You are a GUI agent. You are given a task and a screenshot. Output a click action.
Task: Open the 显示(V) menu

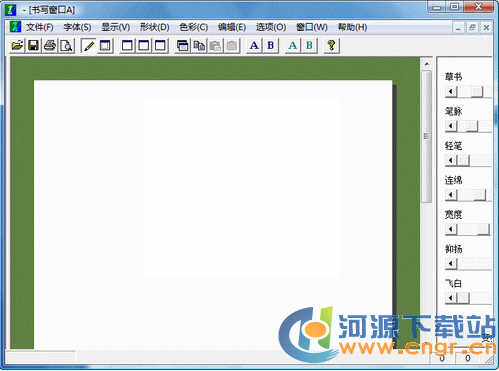click(116, 27)
